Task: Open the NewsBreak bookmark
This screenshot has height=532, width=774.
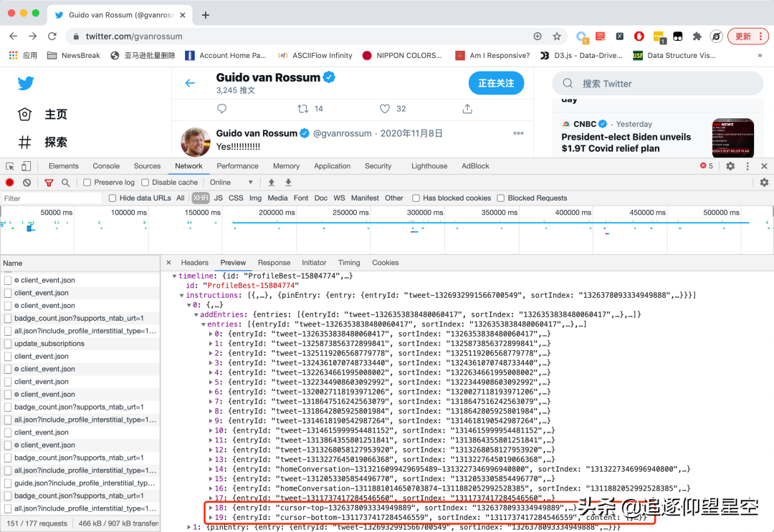Action: pyautogui.click(x=74, y=55)
